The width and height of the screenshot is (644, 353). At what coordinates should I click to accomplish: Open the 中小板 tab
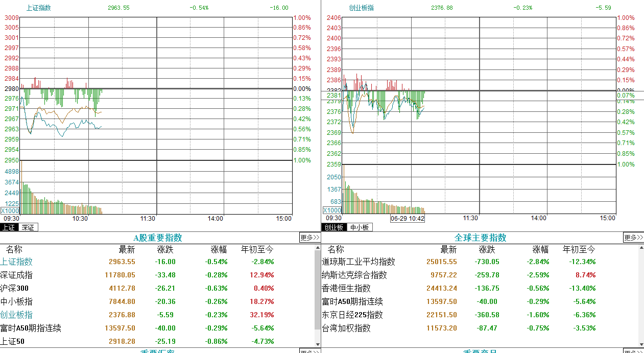coord(361,227)
